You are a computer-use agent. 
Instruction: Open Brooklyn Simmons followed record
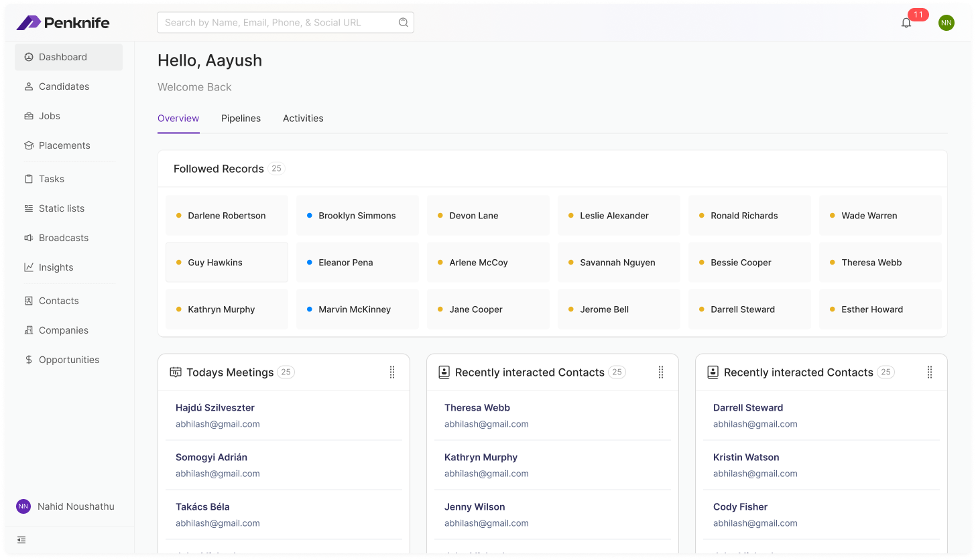357,216
